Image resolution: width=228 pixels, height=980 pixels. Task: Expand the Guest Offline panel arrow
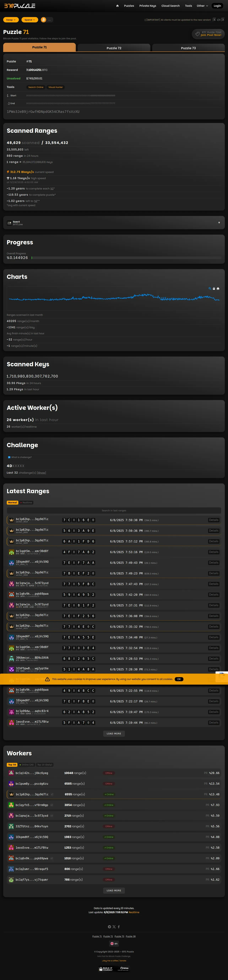point(219,223)
